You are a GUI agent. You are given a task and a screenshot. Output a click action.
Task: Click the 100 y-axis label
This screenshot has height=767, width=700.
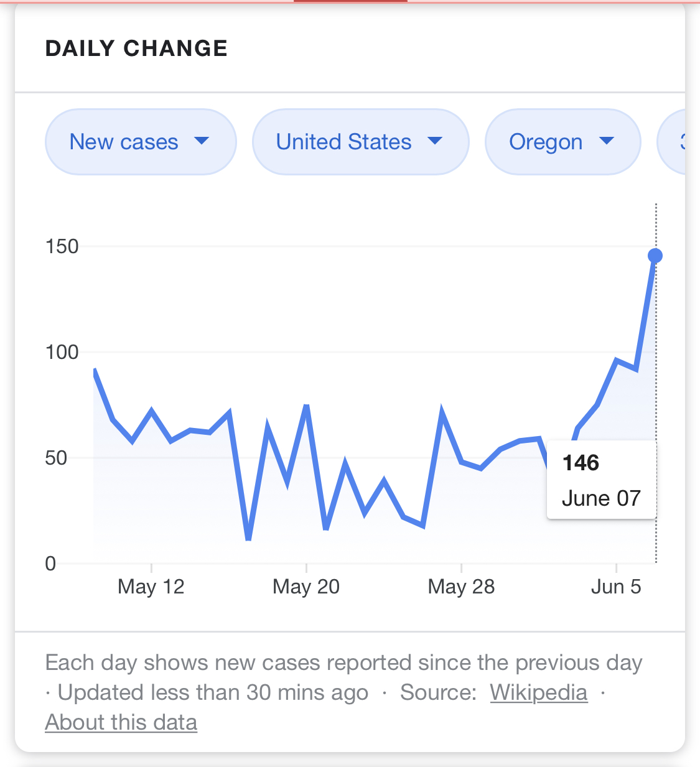(62, 352)
